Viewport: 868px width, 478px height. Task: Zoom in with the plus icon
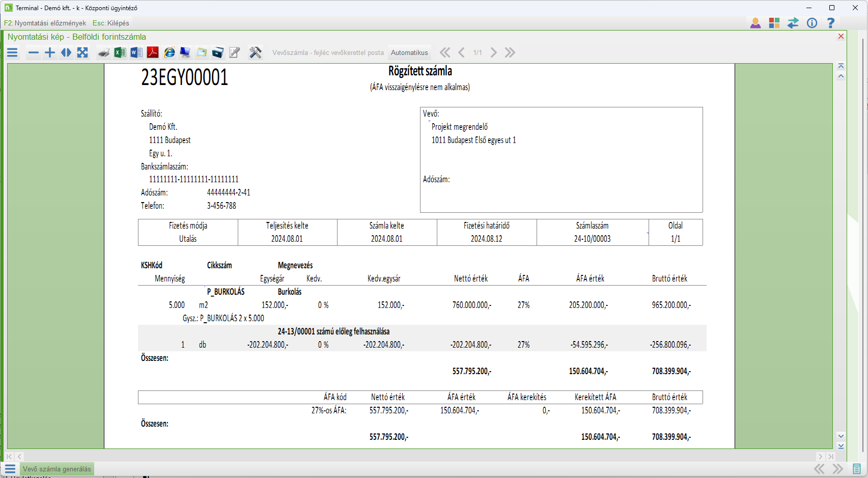pos(50,52)
